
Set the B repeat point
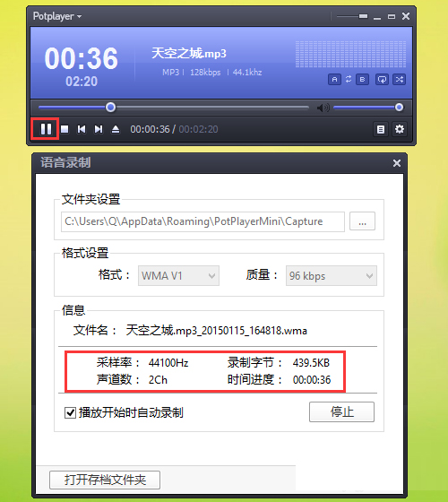click(362, 80)
